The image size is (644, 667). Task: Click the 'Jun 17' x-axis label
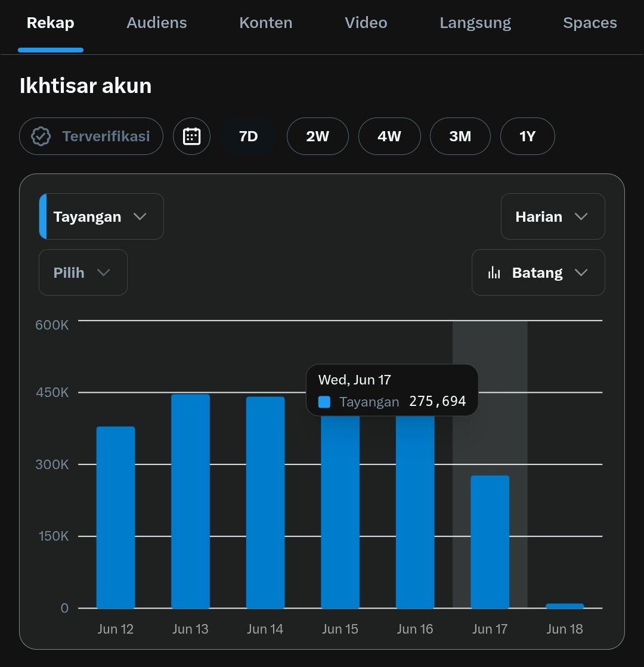490,629
